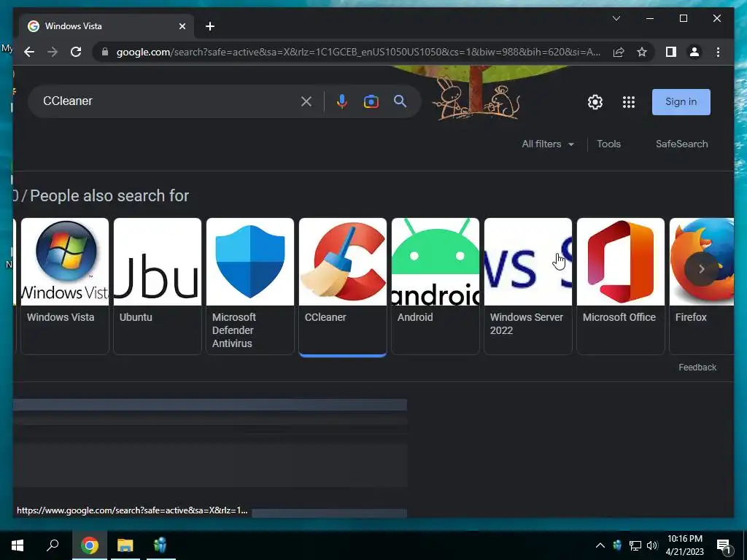Close the Windows Vista tab
Viewport: 747px width, 560px height.
pyautogui.click(x=182, y=26)
